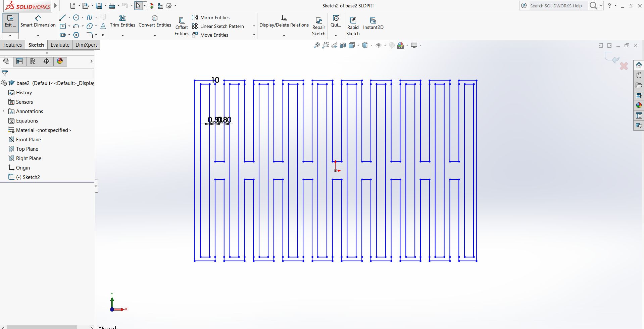Screen dimensions: 644x329
Task: Open the Edit Appearance color sphere icon
Action: 392,45
